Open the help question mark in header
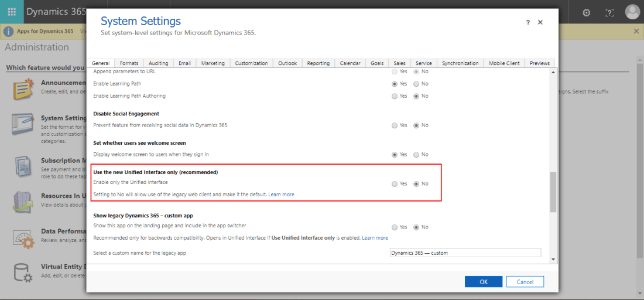The height and width of the screenshot is (300, 644). pos(609,12)
